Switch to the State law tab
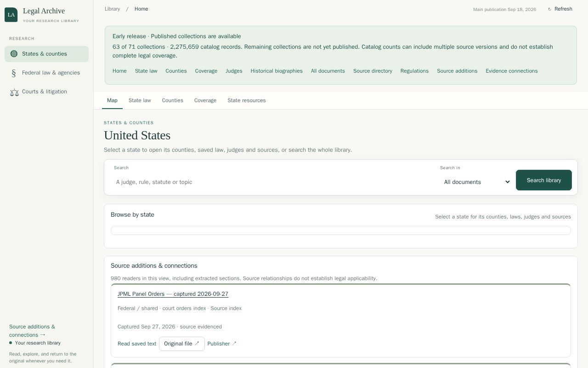Viewport: 588px width, 368px height. [x=140, y=100]
